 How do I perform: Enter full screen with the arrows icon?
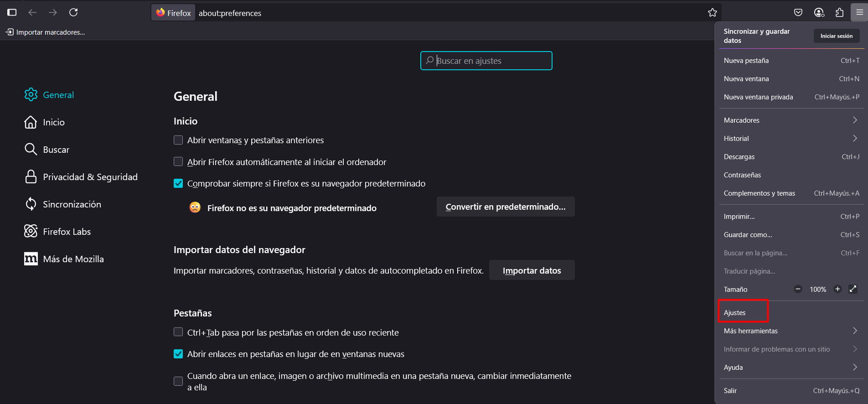(853, 289)
